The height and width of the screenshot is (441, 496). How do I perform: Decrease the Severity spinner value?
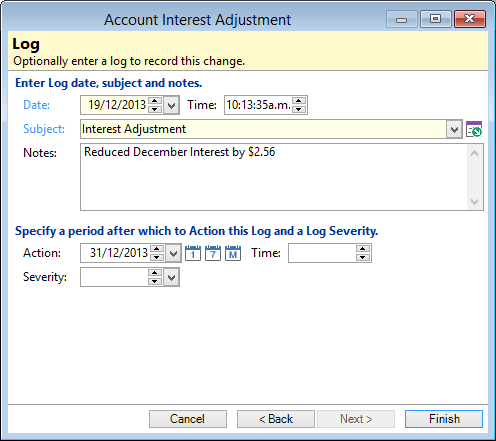[x=155, y=281]
